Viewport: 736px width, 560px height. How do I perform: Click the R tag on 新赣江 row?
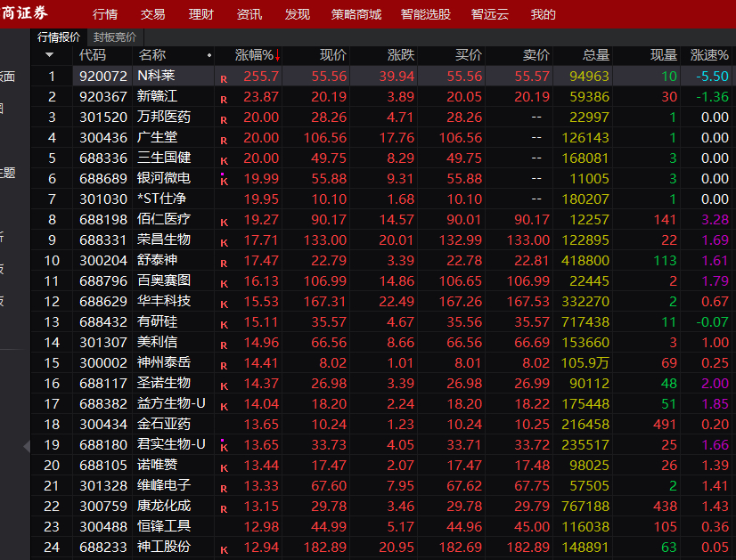pyautogui.click(x=224, y=100)
